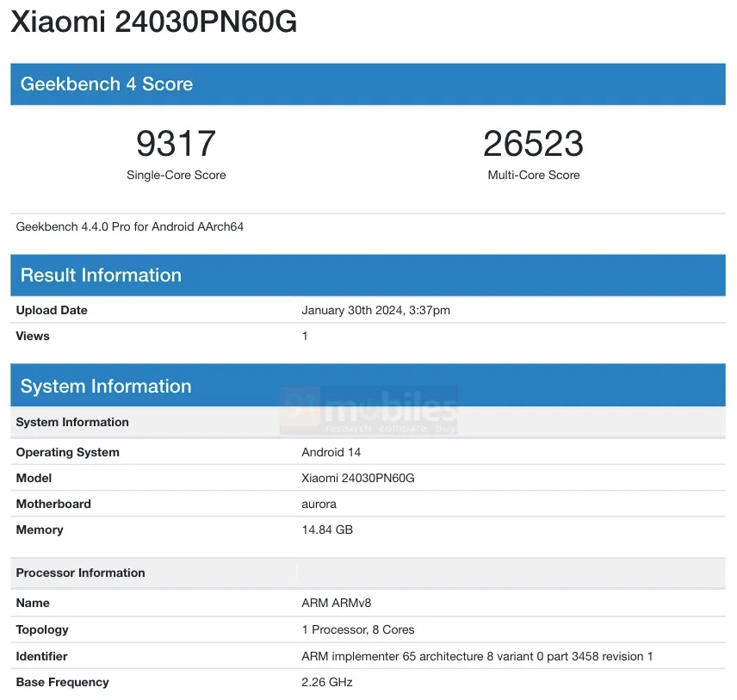Click the Multi-Core Score label
The image size is (737, 700).
click(533, 175)
